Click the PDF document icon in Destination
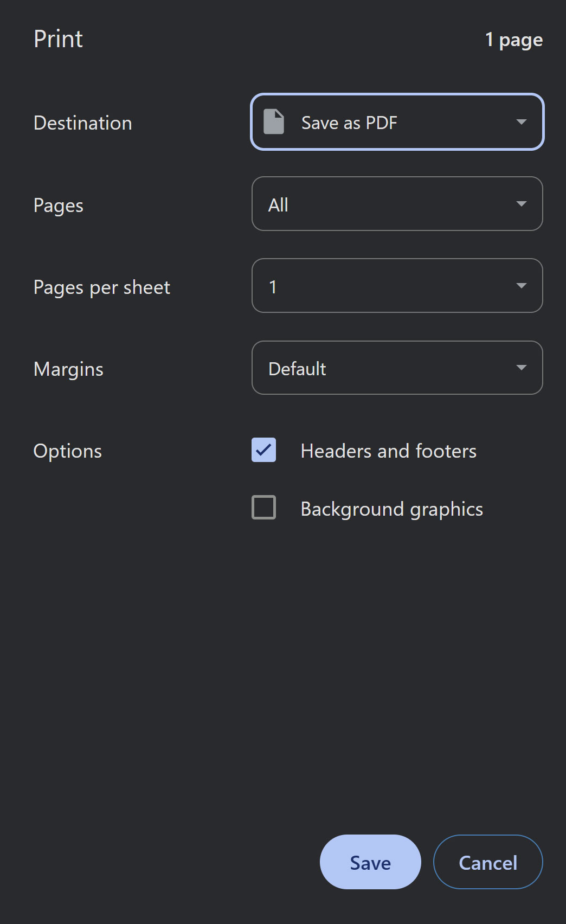 (274, 122)
